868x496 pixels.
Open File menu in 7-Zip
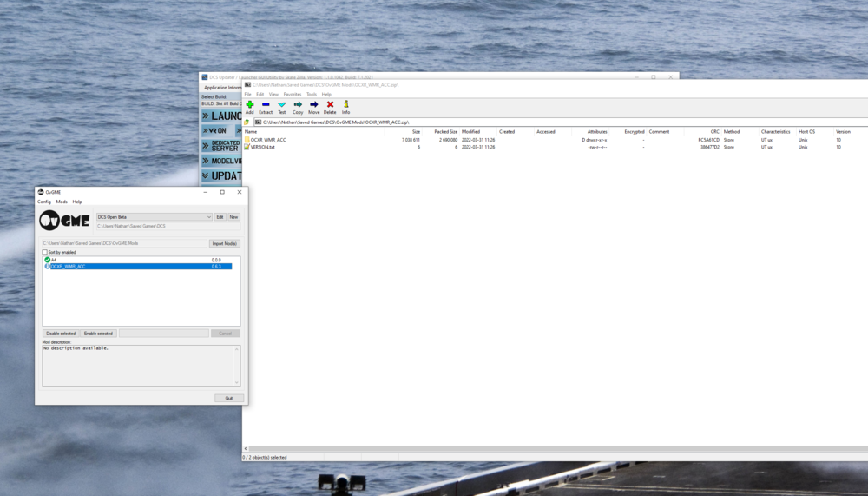coord(247,94)
